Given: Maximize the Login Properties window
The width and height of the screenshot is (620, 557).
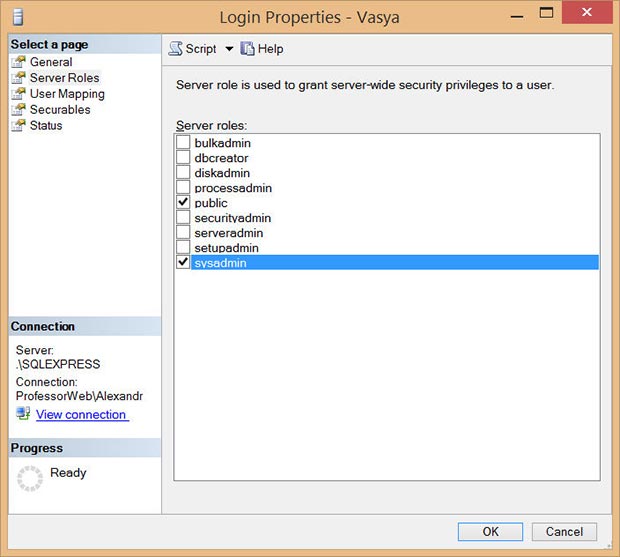Looking at the screenshot, I should [x=546, y=13].
